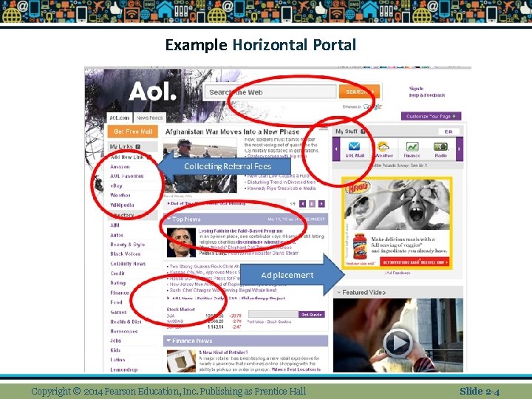The image size is (532, 399).
Task: Show previous My Stuff items with left arrow
Action: [x=336, y=149]
